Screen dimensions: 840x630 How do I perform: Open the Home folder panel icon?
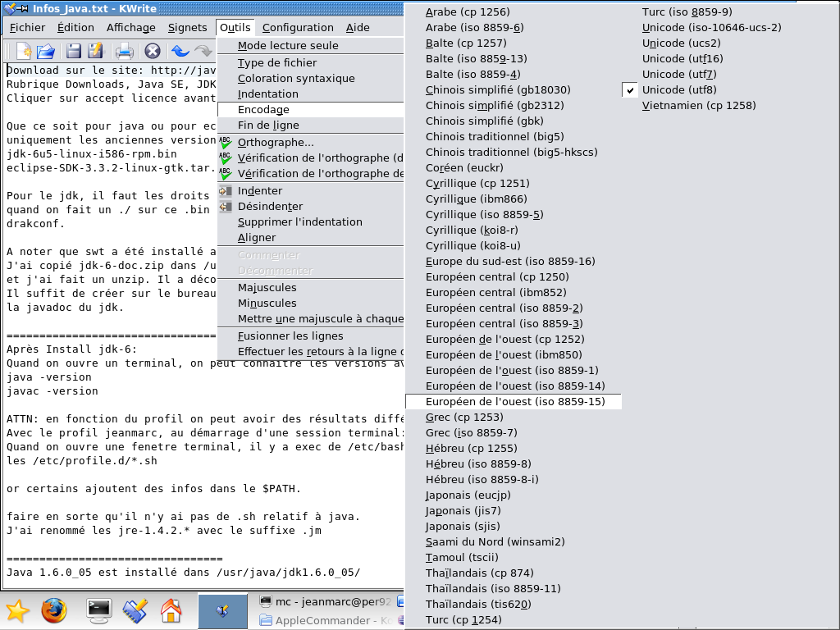(x=171, y=610)
